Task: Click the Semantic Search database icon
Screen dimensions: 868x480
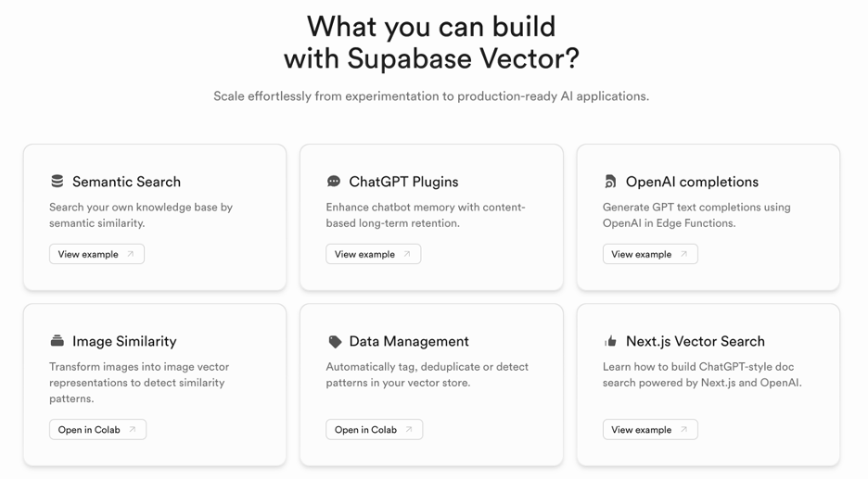Action: point(57,182)
